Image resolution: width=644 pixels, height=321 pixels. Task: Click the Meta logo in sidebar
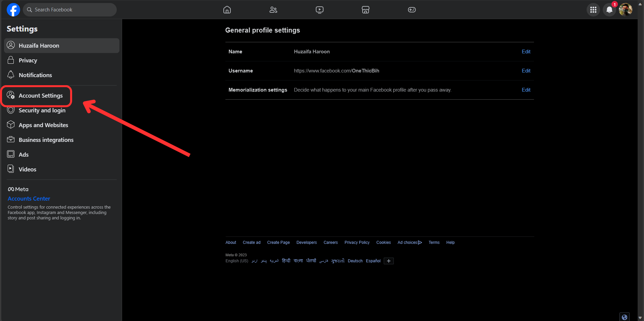pos(18,189)
